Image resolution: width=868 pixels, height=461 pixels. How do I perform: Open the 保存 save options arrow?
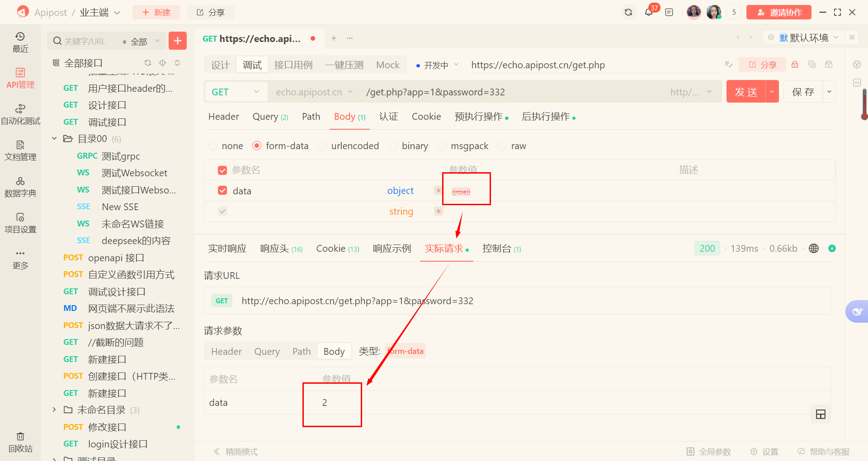click(x=829, y=92)
